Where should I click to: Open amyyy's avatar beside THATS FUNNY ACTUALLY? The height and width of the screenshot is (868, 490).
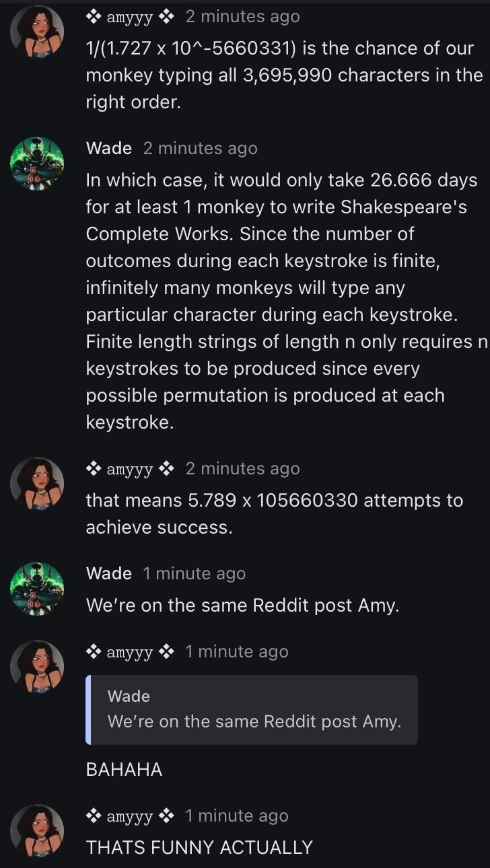click(x=38, y=831)
